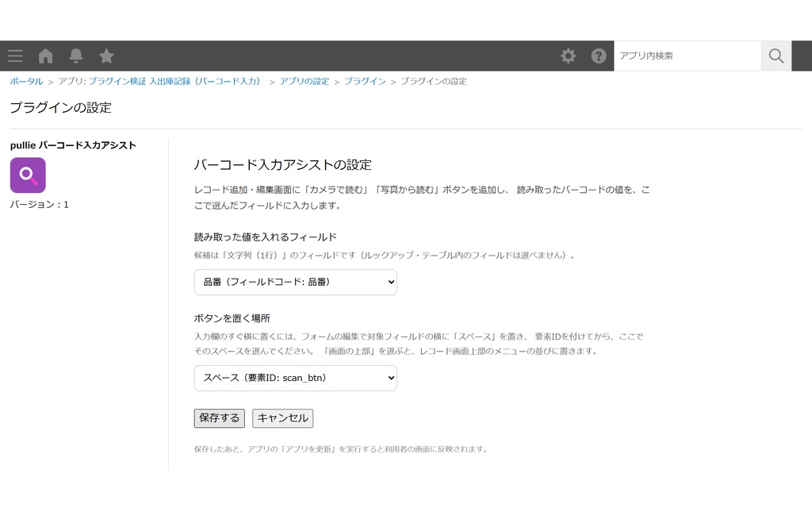The height and width of the screenshot is (508, 812).
Task: Open the settings gear icon
Action: pos(568,56)
